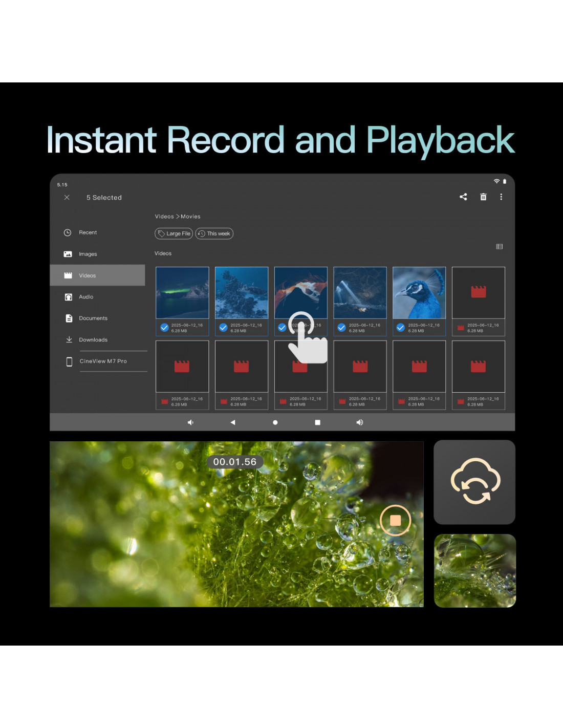Open Downloads in the sidebar
The width and height of the screenshot is (563, 728).
click(x=93, y=340)
